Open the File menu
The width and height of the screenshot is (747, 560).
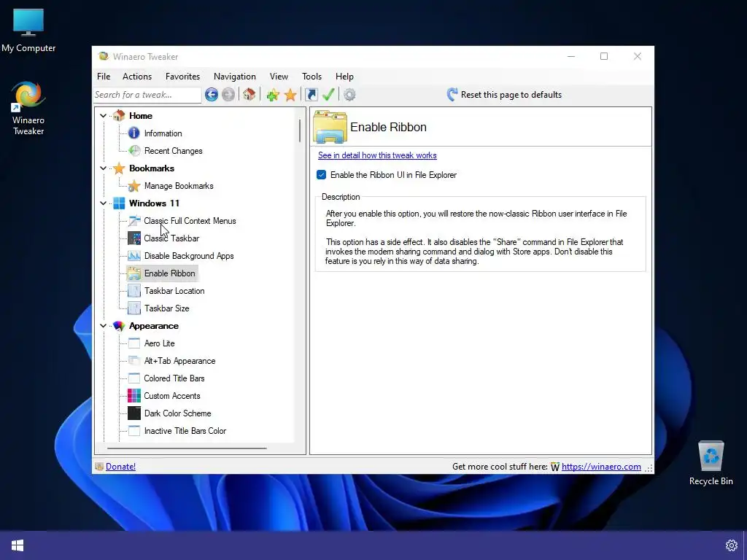(x=104, y=77)
